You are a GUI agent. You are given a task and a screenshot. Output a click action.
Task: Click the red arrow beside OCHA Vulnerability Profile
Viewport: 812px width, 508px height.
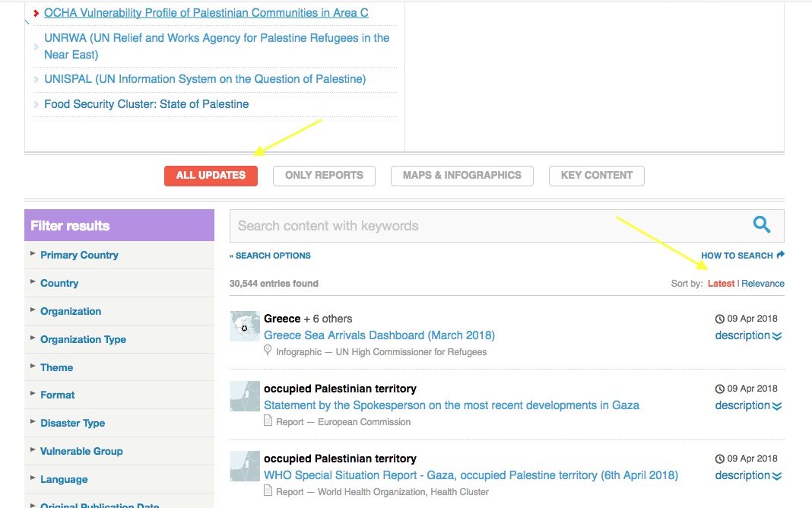[36, 14]
